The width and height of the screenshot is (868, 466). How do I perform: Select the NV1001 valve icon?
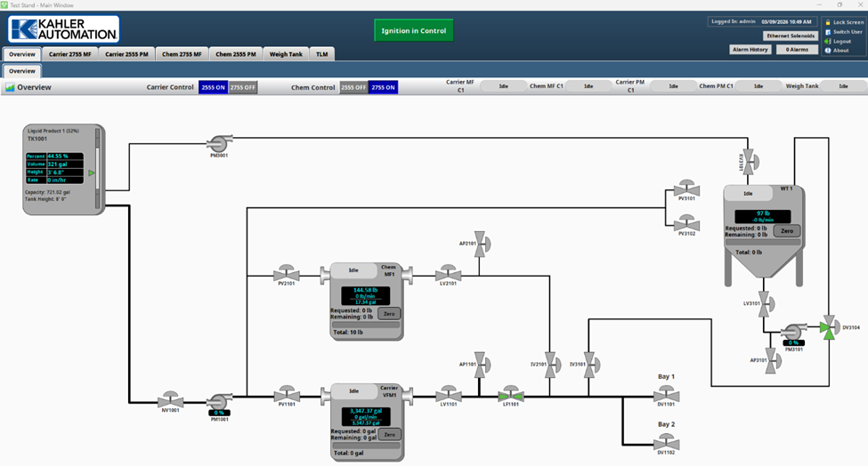[x=170, y=399]
